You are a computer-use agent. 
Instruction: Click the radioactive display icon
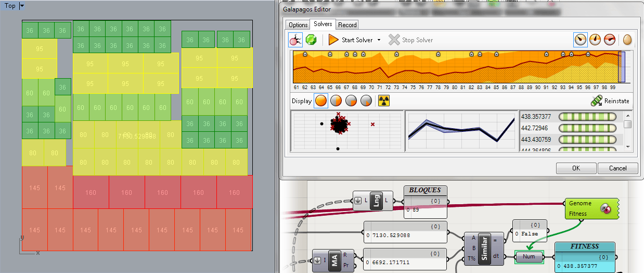[x=383, y=101]
